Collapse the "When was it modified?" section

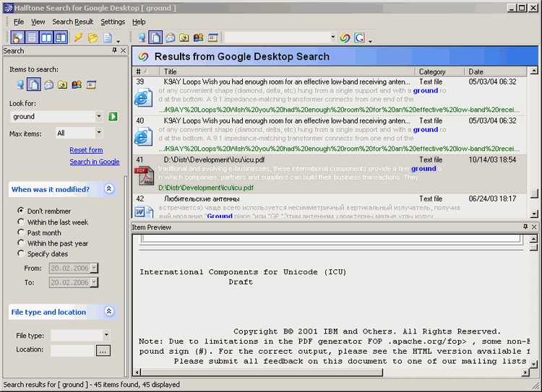(x=108, y=189)
